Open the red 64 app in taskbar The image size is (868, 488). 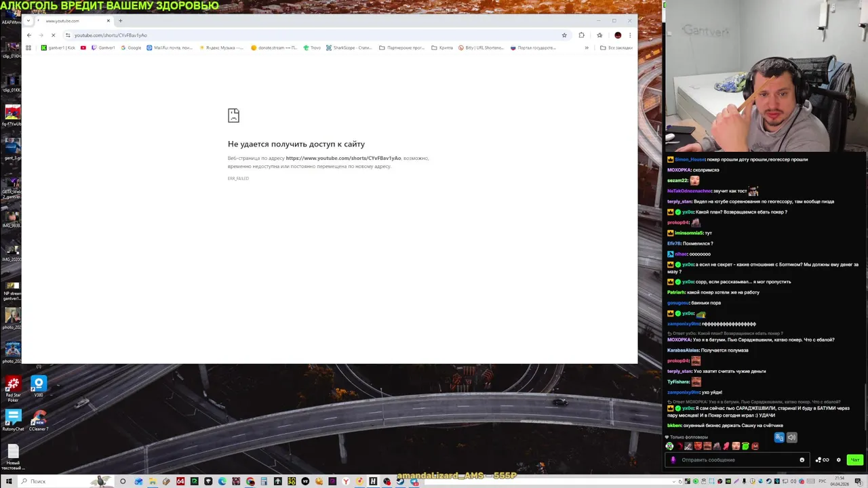pyautogui.click(x=180, y=481)
